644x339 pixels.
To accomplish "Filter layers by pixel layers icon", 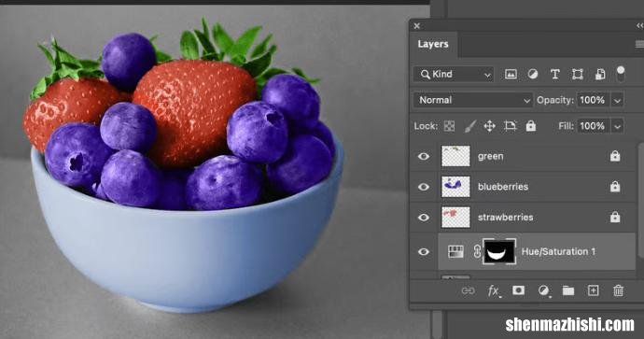I will coord(511,75).
